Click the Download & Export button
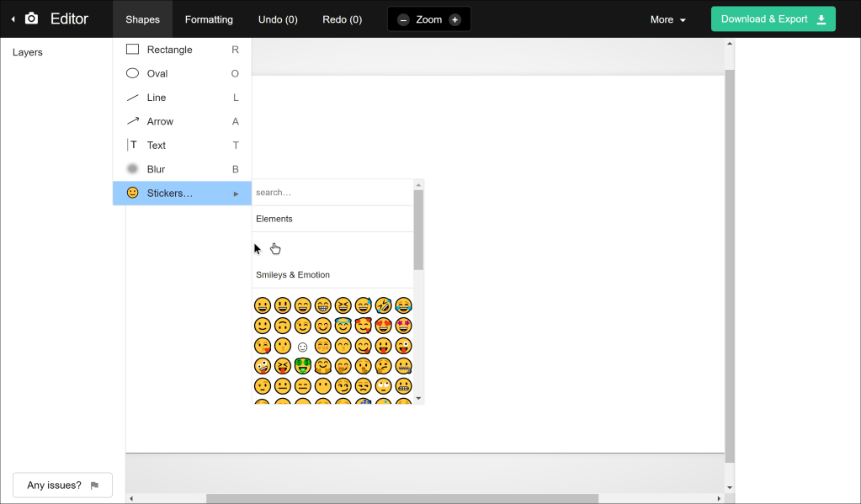This screenshot has height=504, width=861. (773, 19)
